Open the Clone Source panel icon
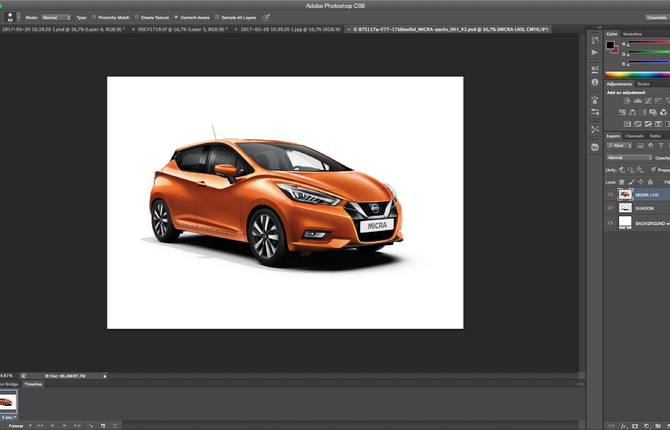The height and width of the screenshot is (430, 670). click(595, 100)
